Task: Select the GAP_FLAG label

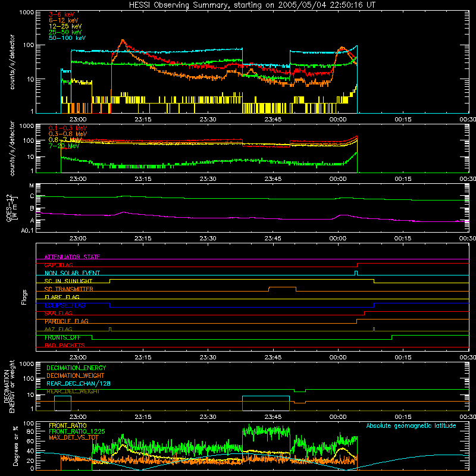Action: [58, 265]
